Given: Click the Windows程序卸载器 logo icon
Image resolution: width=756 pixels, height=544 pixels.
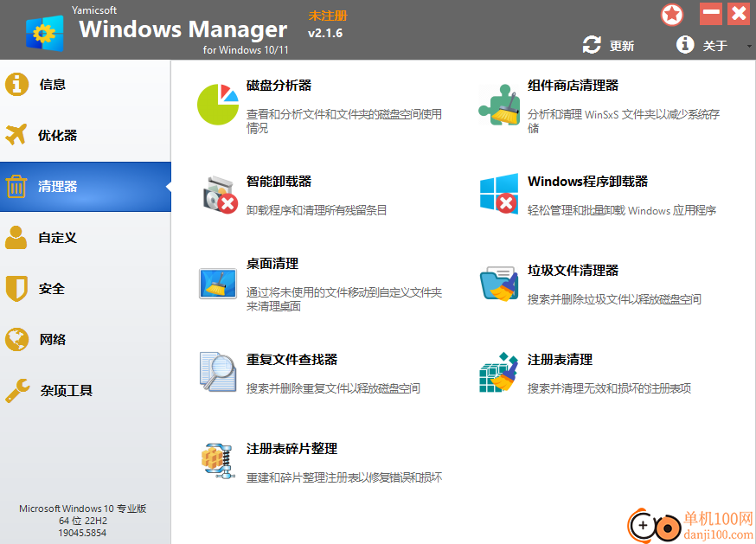Looking at the screenshot, I should point(499,194).
